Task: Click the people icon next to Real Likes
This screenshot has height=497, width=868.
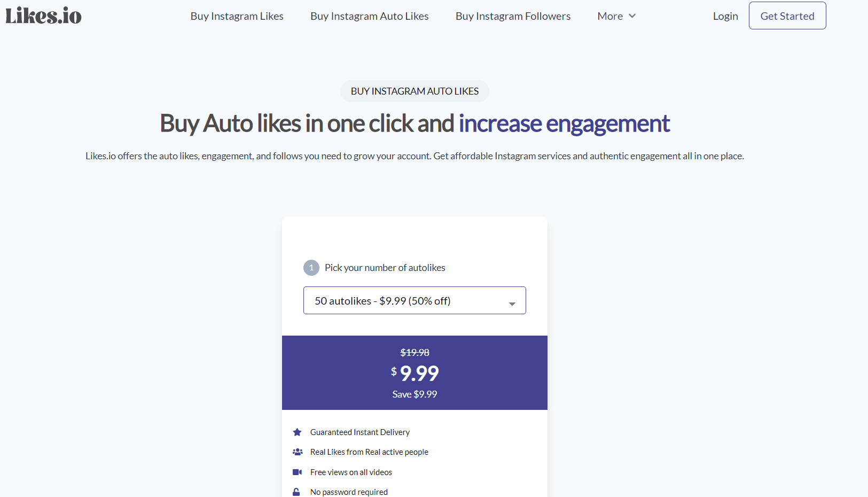Action: [298, 452]
